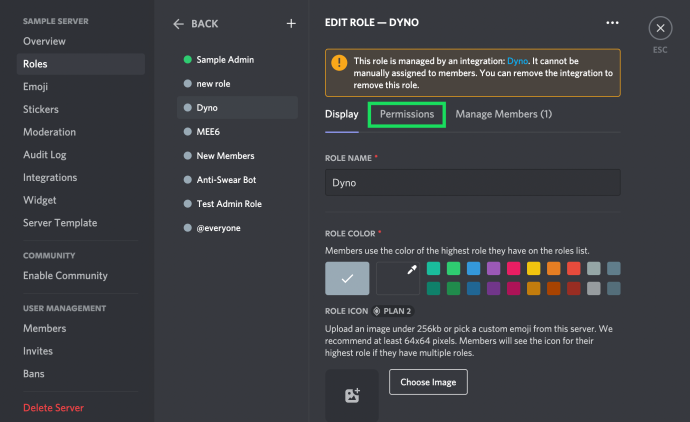Image resolution: width=690 pixels, height=422 pixels.
Task: Open the three-dots role options menu
Action: (612, 22)
